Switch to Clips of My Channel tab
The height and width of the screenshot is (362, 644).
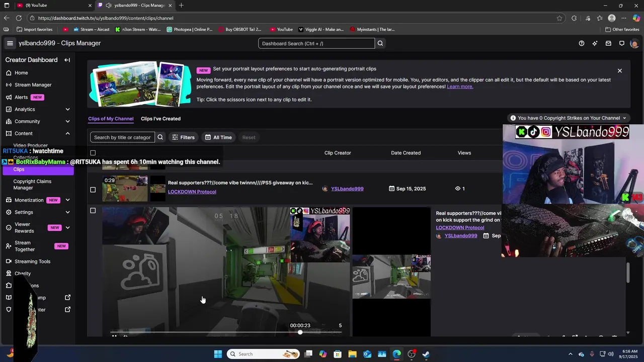pos(111,119)
